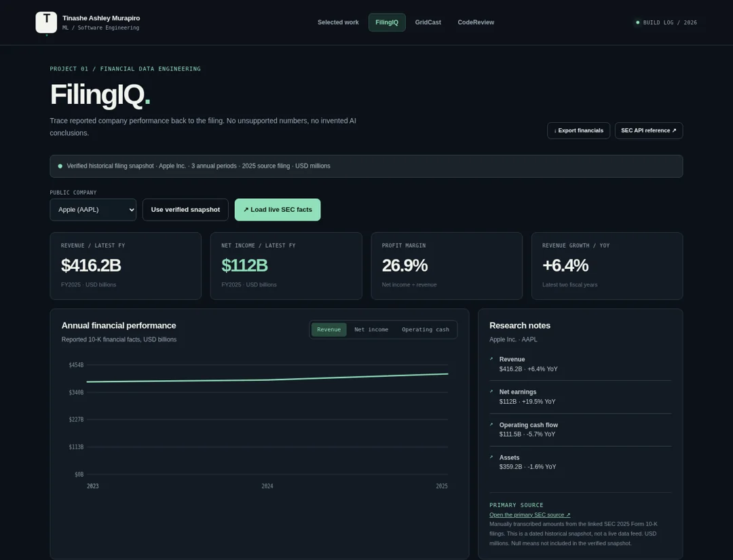
Task: Click the green status dot in snapshot banner
Action: coord(60,166)
